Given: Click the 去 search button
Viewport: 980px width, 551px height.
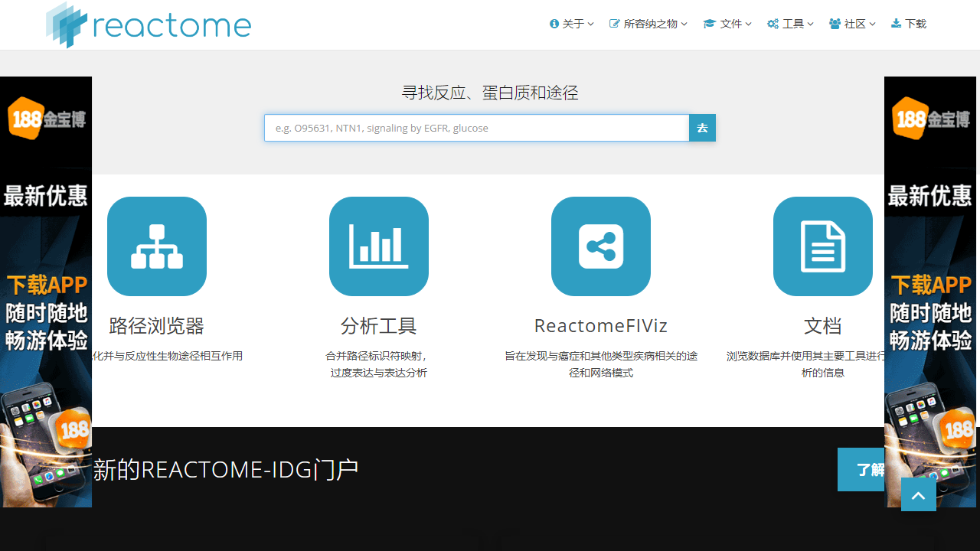Looking at the screenshot, I should (x=702, y=128).
